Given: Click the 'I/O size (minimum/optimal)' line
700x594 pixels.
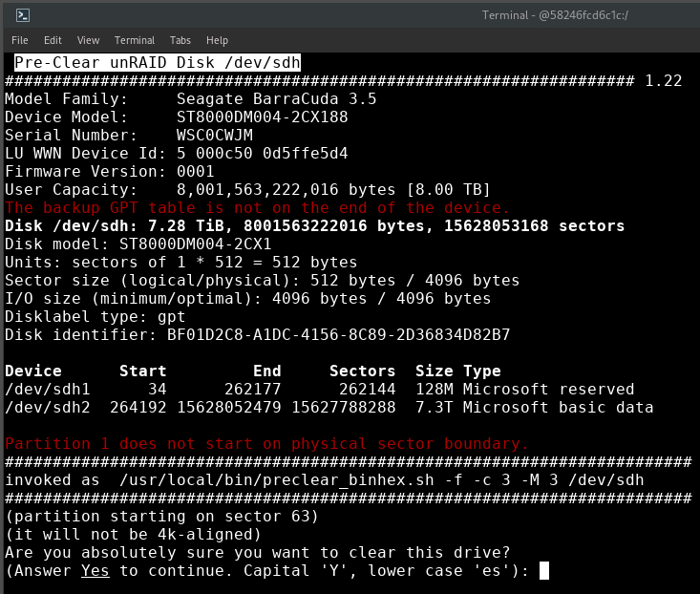Looking at the screenshot, I should [247, 299].
